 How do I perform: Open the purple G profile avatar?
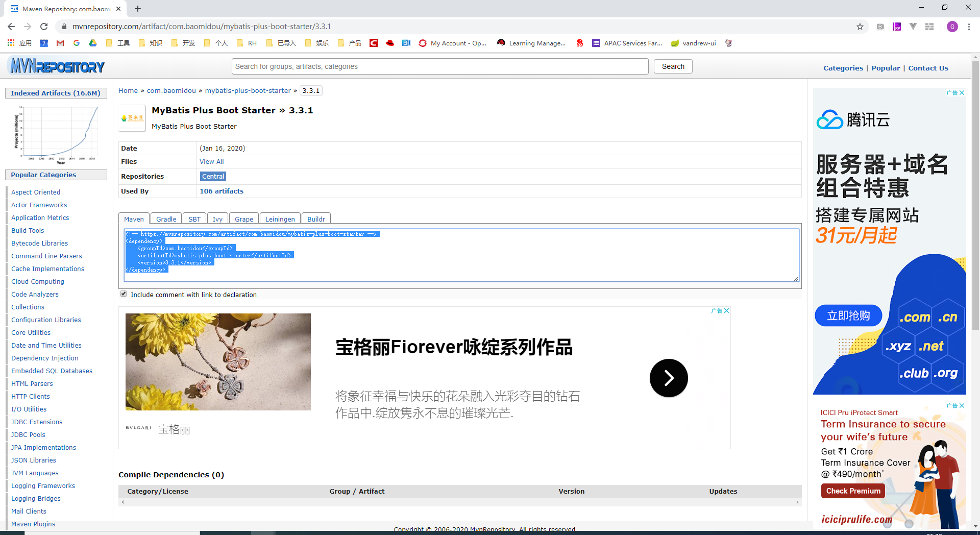point(952,27)
